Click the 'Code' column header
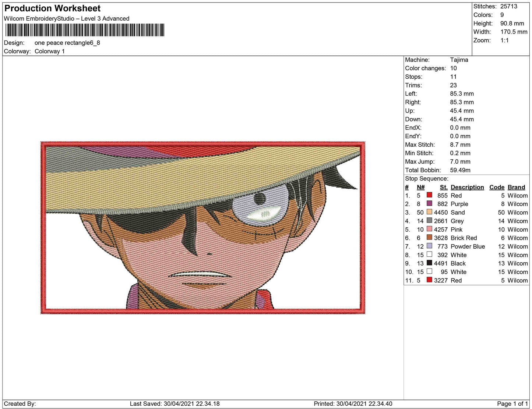Viewport: 532px width, 409px height. coord(497,187)
